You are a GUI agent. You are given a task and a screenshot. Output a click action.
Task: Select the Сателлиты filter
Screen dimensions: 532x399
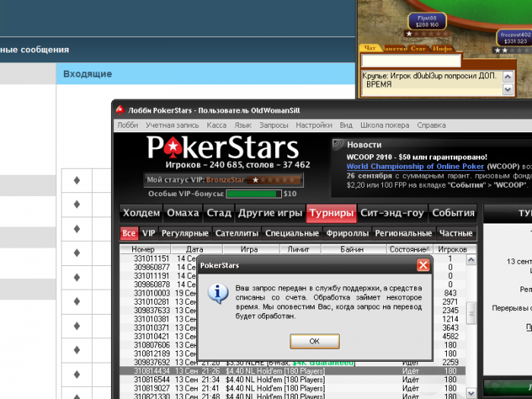tap(237, 233)
